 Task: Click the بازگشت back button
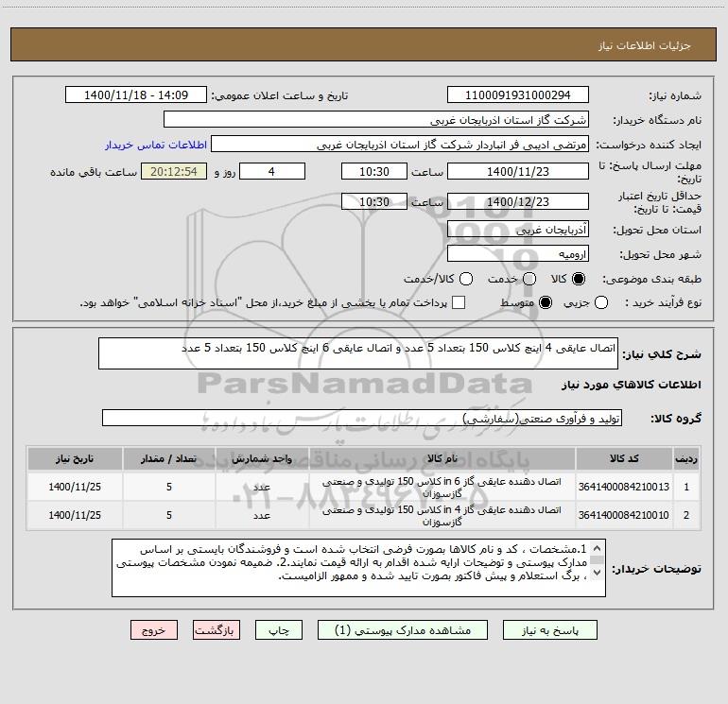click(217, 630)
